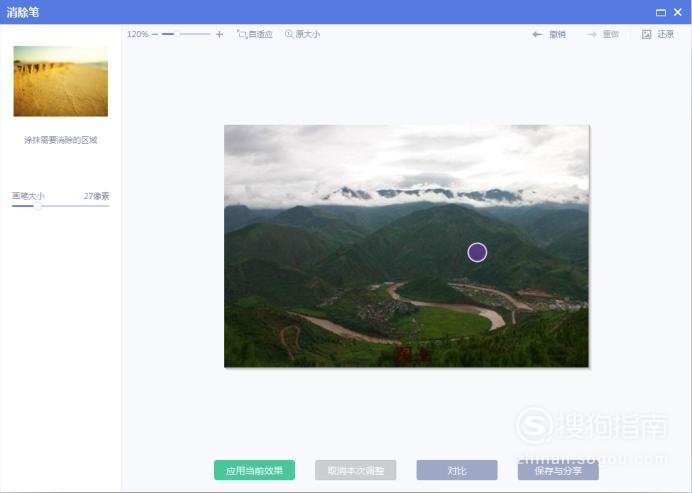Click the 撤销 undo arrow

pyautogui.click(x=537, y=34)
